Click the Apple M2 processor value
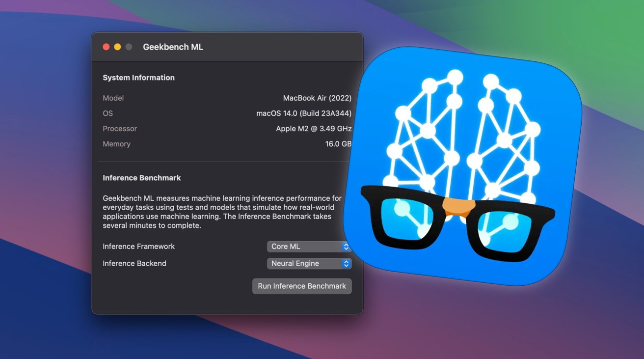644x359 pixels. click(313, 129)
